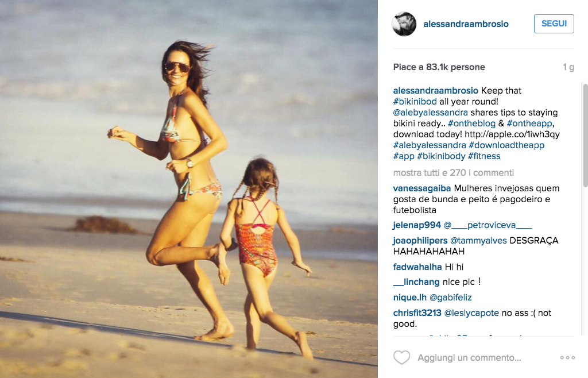Open the @leslycapote mention
Screen dimensions: 588x378
pos(471,313)
